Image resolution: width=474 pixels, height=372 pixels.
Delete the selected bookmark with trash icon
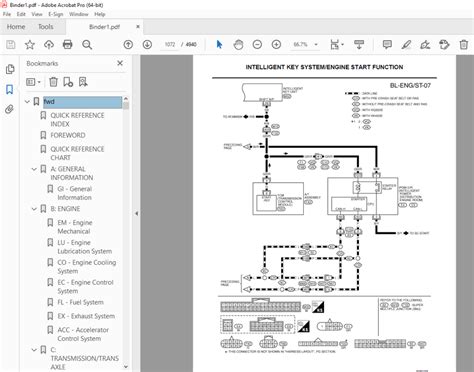point(53,82)
